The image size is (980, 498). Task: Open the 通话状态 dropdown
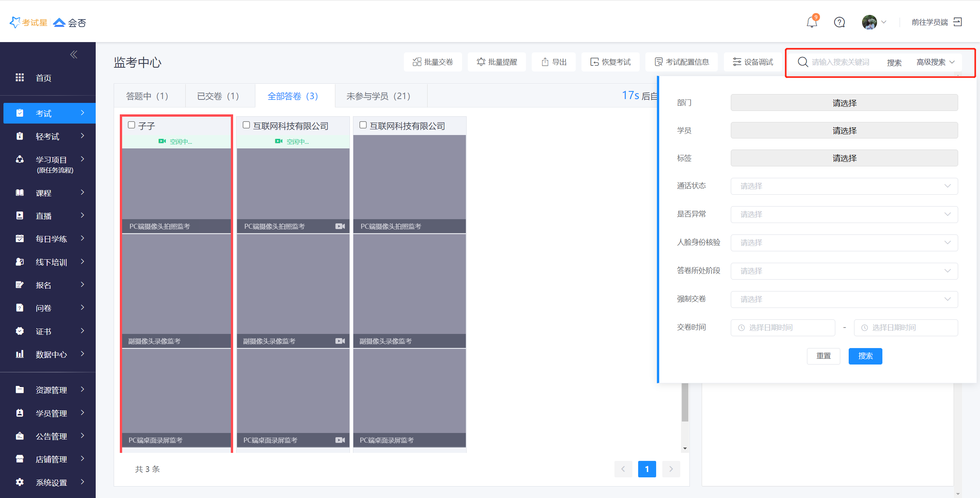pos(844,186)
